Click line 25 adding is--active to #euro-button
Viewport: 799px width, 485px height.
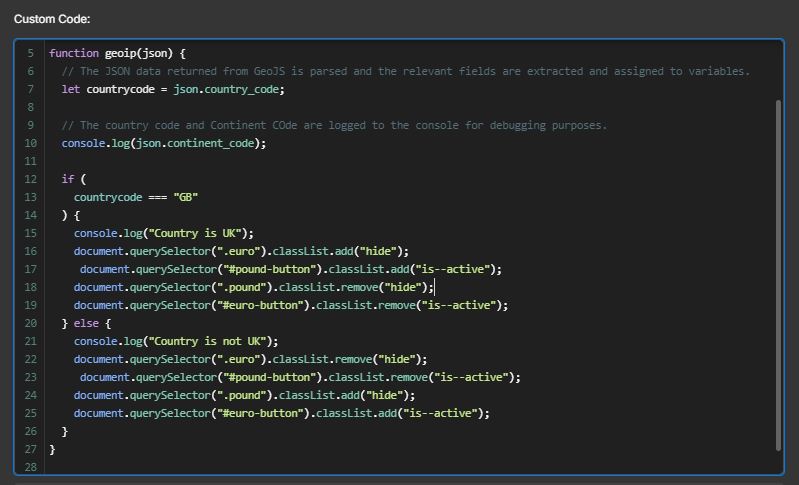(281, 413)
